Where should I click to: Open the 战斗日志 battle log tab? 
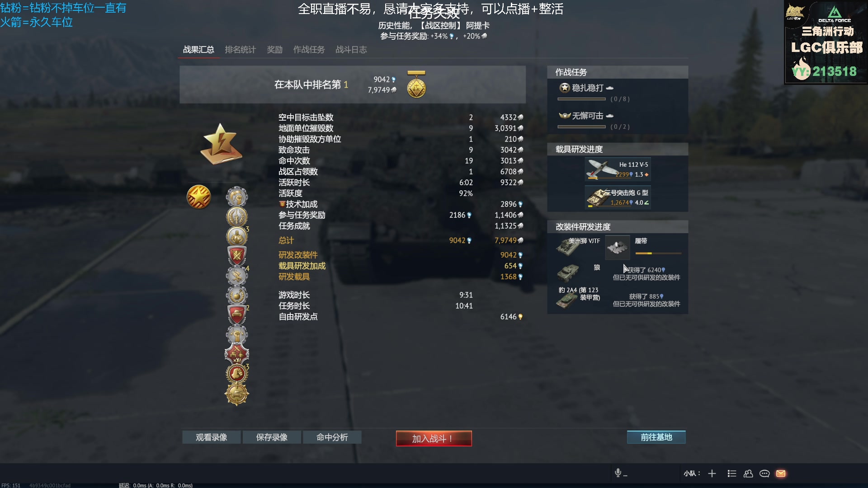[x=351, y=50]
